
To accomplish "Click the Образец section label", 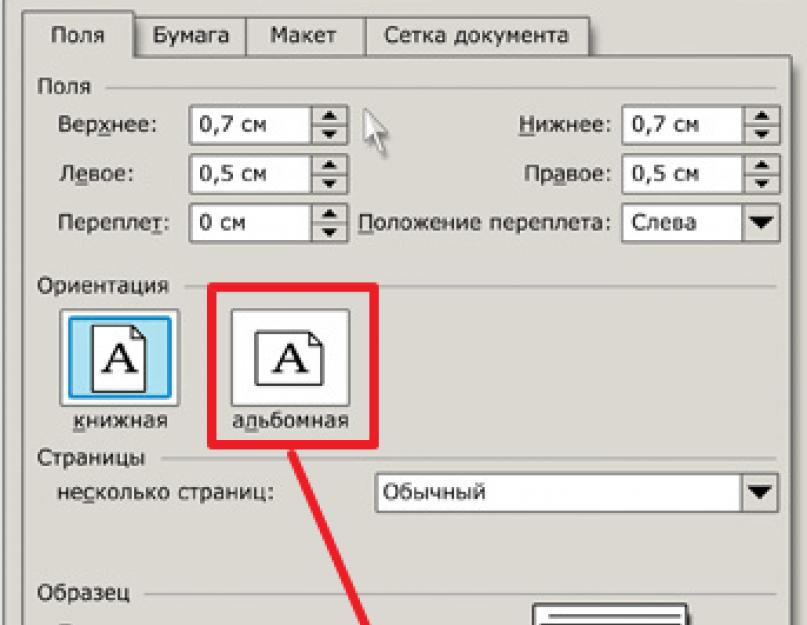I will point(83,593).
